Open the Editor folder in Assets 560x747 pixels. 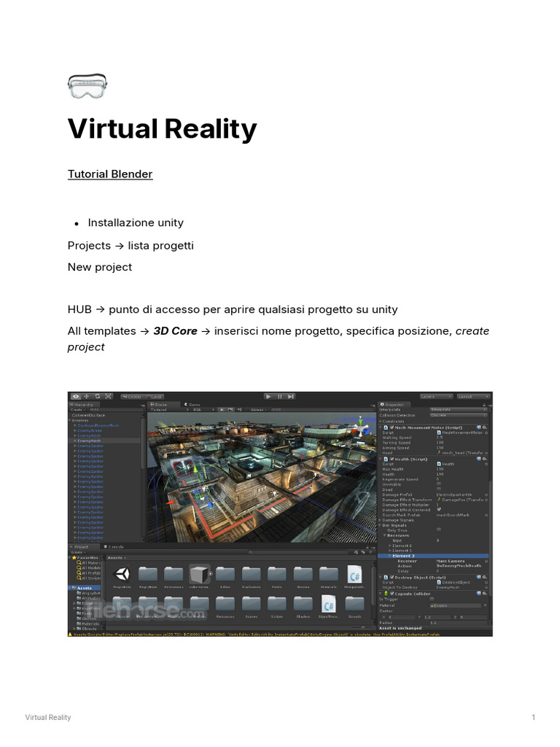click(225, 575)
